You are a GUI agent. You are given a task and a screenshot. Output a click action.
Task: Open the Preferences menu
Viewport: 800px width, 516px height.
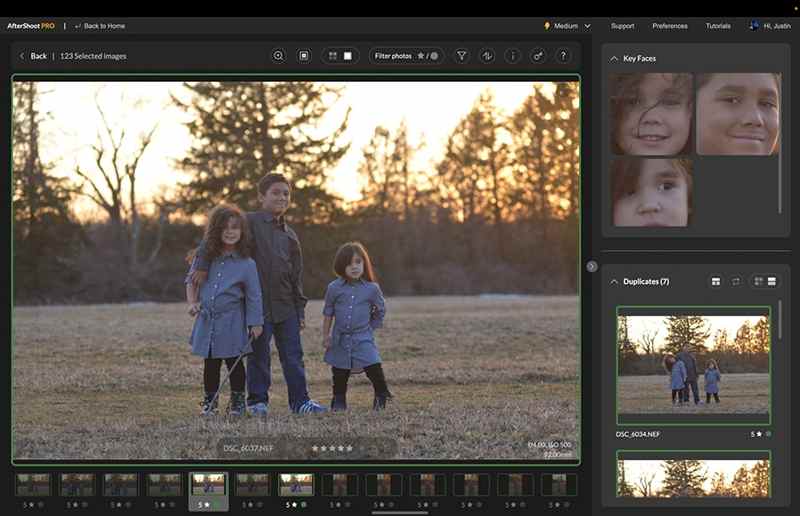(669, 26)
